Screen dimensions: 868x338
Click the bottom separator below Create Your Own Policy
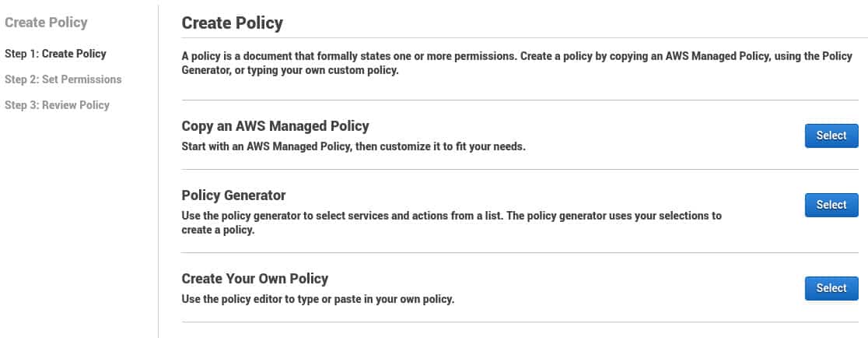pos(520,322)
